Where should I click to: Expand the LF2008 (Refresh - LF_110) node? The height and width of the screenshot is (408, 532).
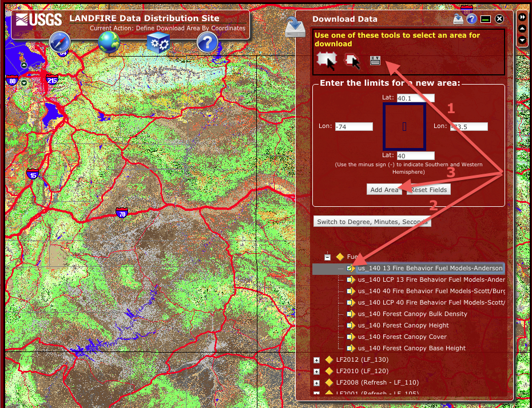[x=316, y=383]
